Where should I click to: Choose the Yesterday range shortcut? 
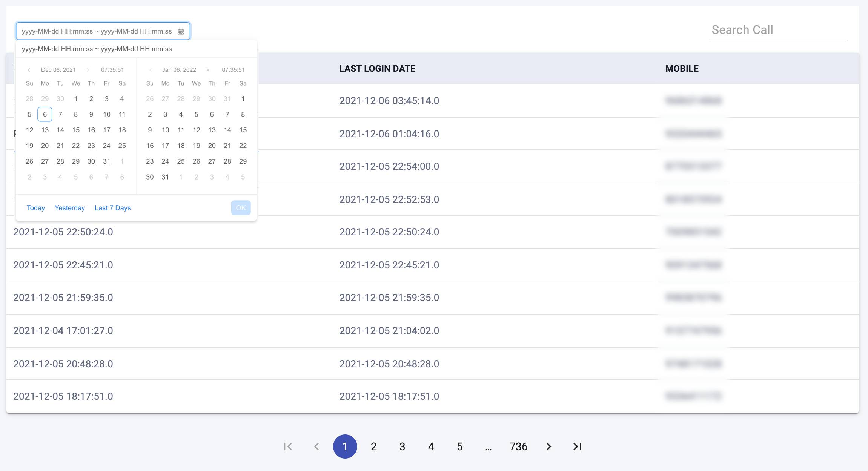(70, 208)
